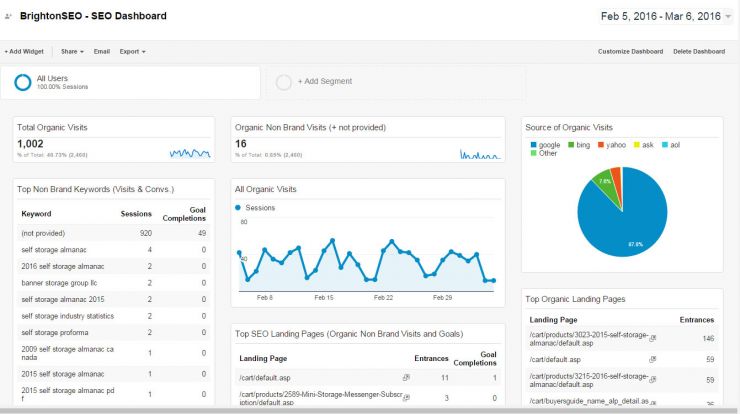The width and height of the screenshot is (740, 414).
Task: Click the 16 non brand visits value
Action: pos(241,144)
